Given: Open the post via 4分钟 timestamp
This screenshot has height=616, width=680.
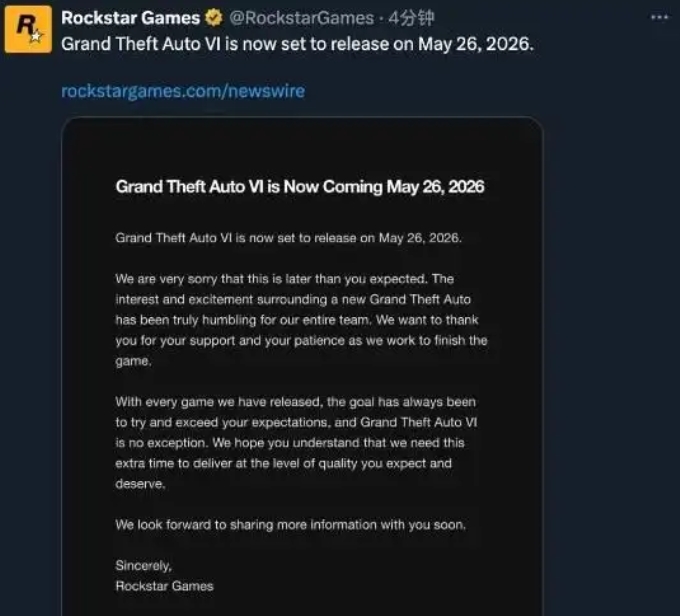Looking at the screenshot, I should (x=411, y=18).
